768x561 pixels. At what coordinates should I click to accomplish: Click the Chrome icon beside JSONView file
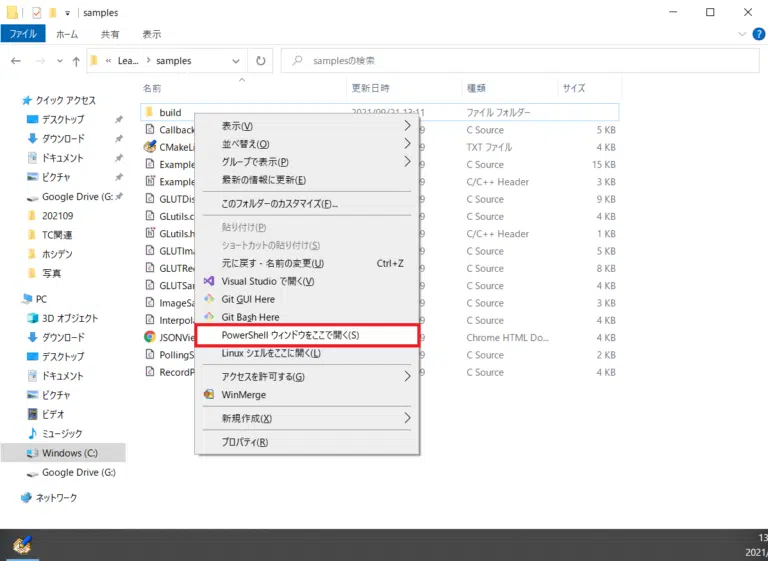(x=149, y=337)
